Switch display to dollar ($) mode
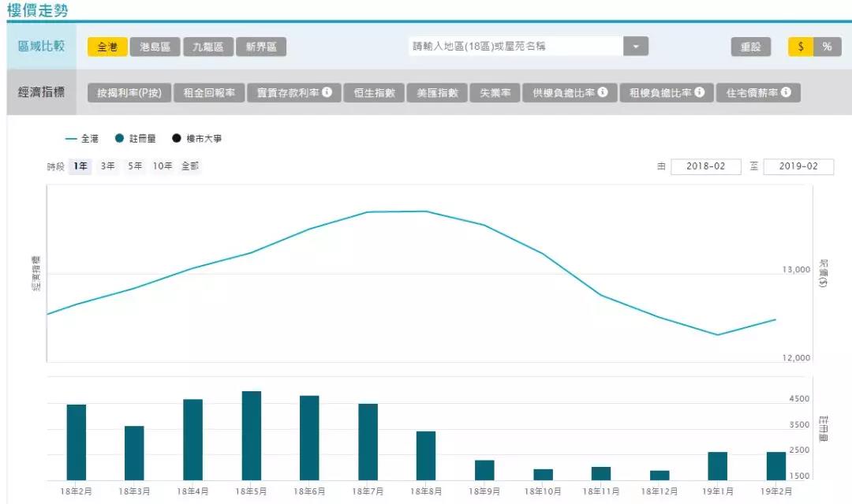852x504 pixels. 801,47
